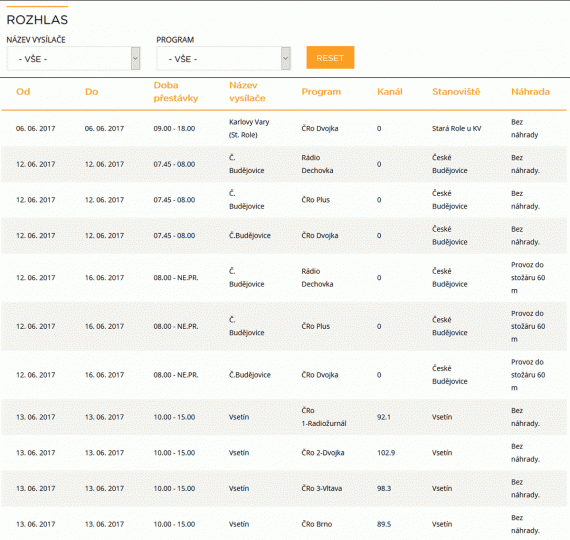Click the ČRo Brno program cell
570x540 pixels.
[x=317, y=524]
